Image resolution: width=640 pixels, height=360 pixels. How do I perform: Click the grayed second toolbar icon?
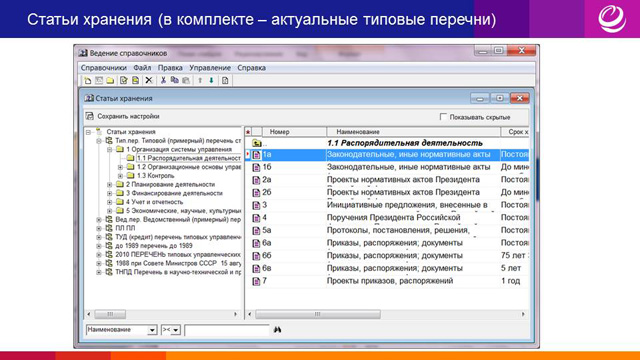coord(99,80)
